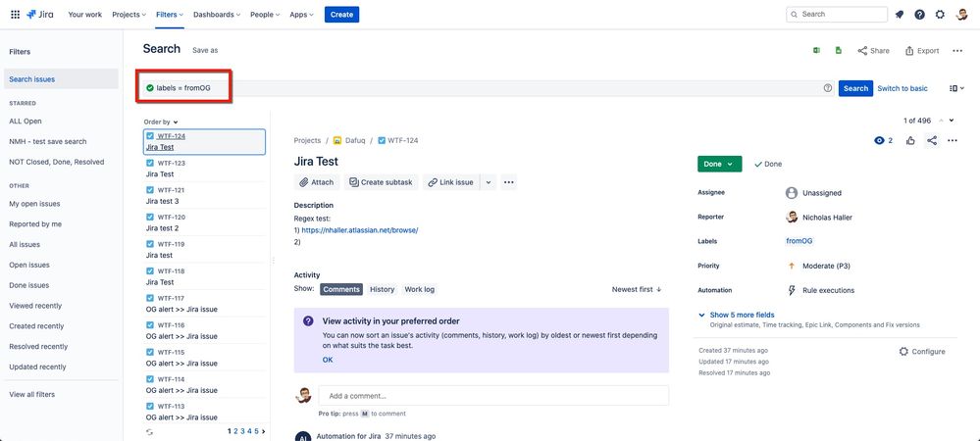Go to results page 2
The width and height of the screenshot is (980, 441).
tap(235, 431)
